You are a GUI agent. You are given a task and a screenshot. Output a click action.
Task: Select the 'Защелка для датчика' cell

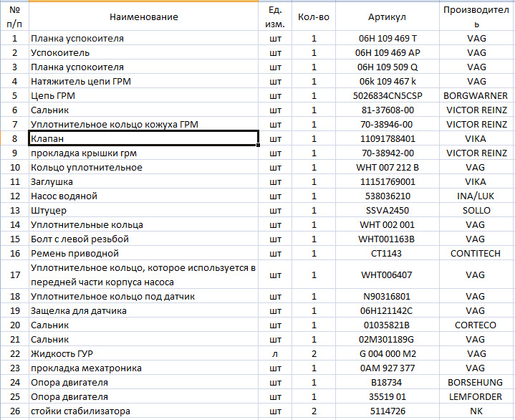144,310
